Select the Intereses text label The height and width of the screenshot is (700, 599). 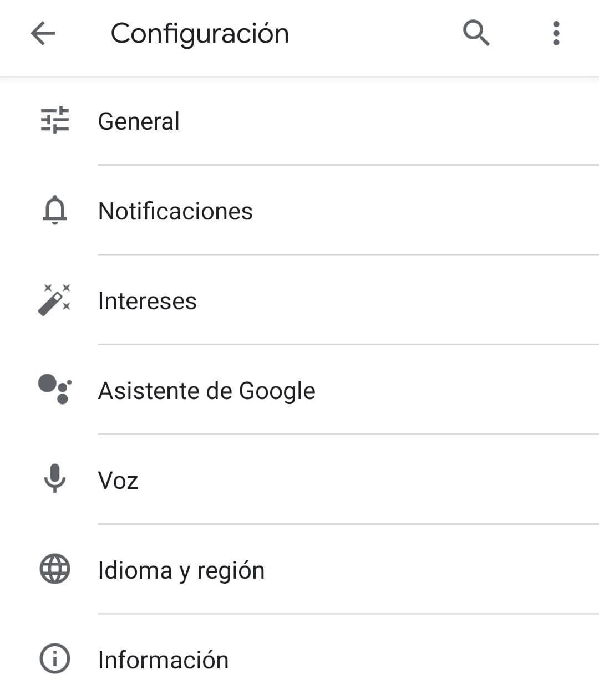coord(147,301)
